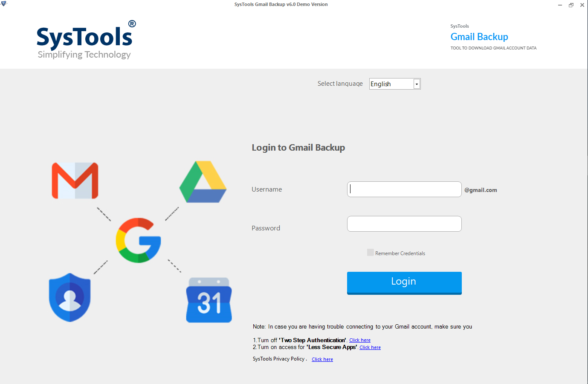Image resolution: width=588 pixels, height=384 pixels.
Task: Click into the Username input field
Action: tap(404, 189)
